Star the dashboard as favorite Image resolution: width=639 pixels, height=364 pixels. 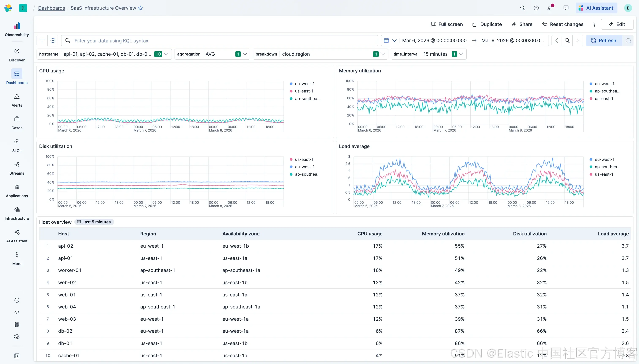pos(140,8)
